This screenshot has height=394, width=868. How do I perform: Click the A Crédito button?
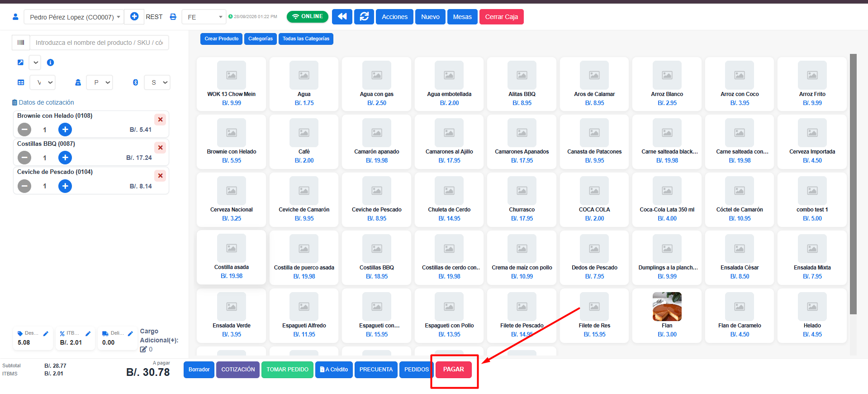(334, 370)
